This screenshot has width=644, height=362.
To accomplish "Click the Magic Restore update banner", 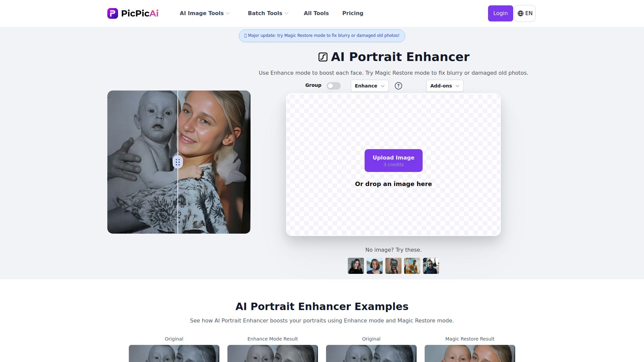I will [x=322, y=36].
